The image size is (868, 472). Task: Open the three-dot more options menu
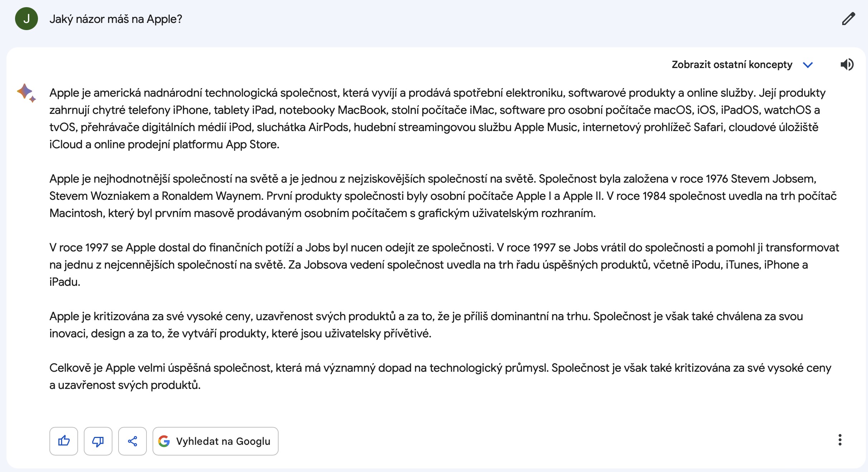[x=840, y=440]
